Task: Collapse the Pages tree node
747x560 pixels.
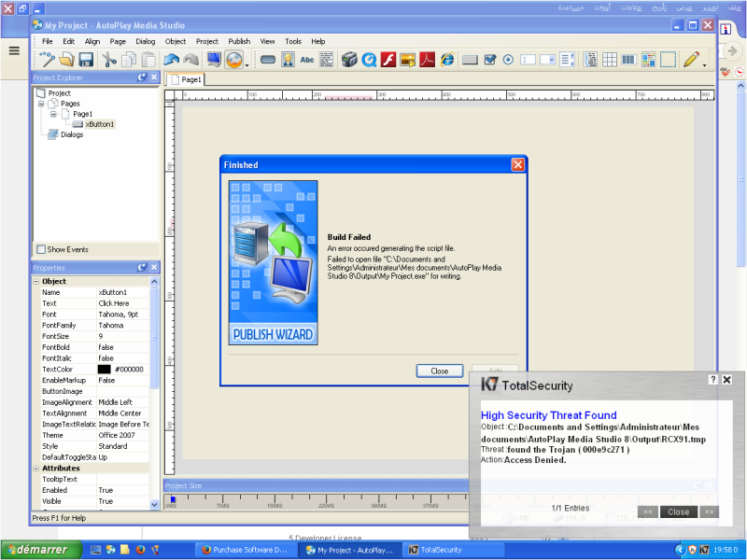Action: point(41,104)
